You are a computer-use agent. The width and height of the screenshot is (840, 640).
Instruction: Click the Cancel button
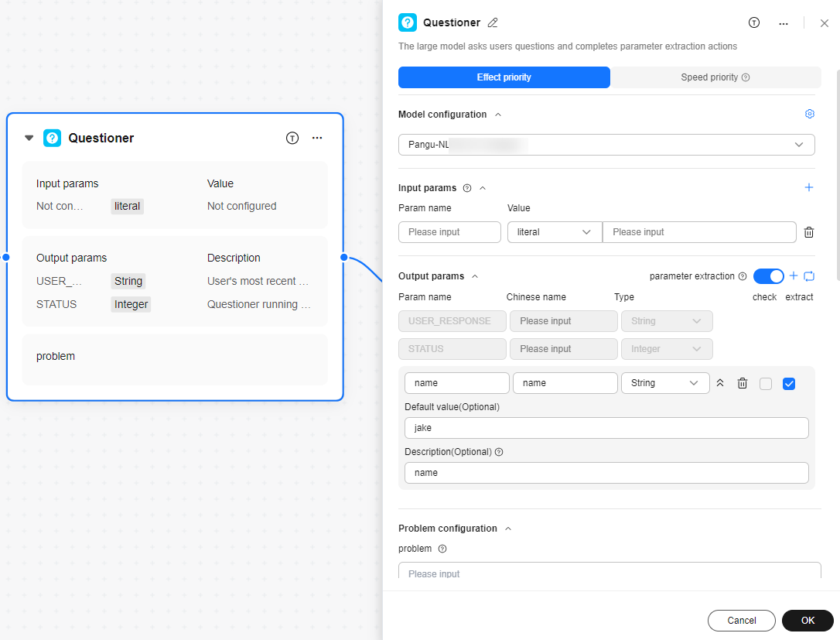pyautogui.click(x=741, y=621)
